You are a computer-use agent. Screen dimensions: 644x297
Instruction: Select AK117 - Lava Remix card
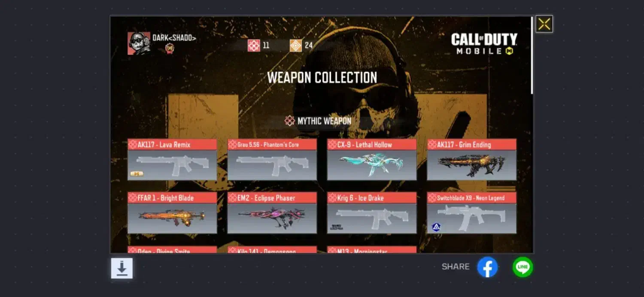tap(172, 159)
